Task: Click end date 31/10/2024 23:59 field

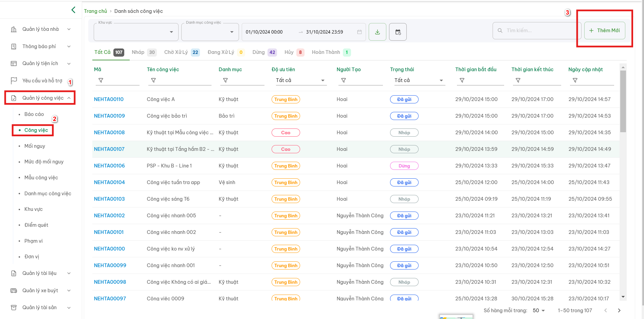Action: click(325, 32)
